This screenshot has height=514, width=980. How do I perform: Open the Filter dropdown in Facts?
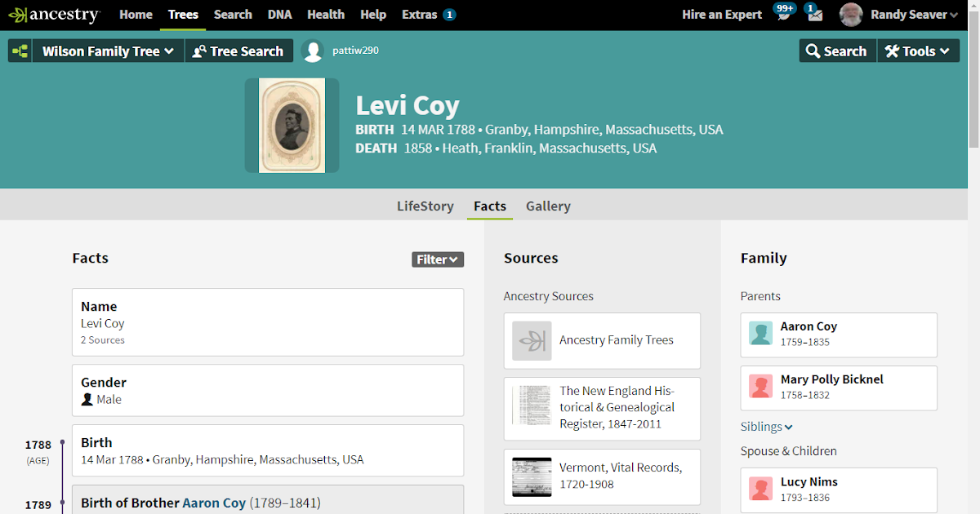(438, 259)
